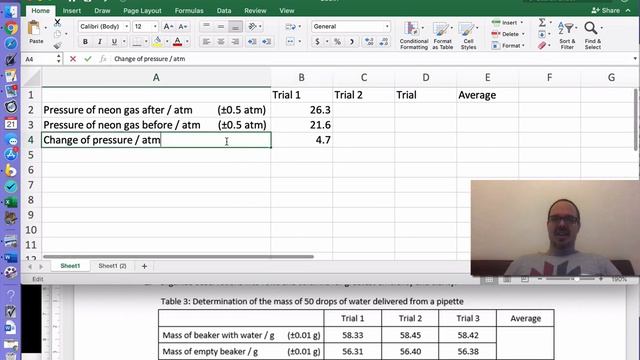Click the Share button
The height and width of the screenshot is (360, 640).
[x=606, y=11]
